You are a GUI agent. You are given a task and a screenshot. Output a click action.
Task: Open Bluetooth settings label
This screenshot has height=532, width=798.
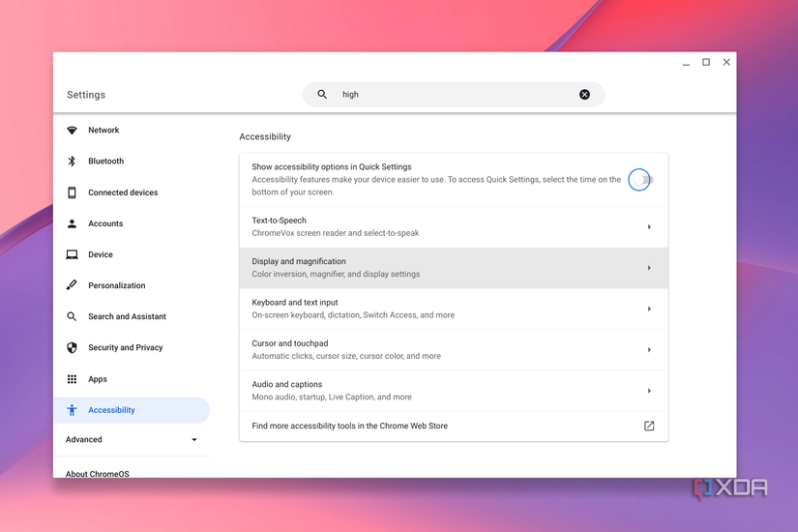coord(105,162)
